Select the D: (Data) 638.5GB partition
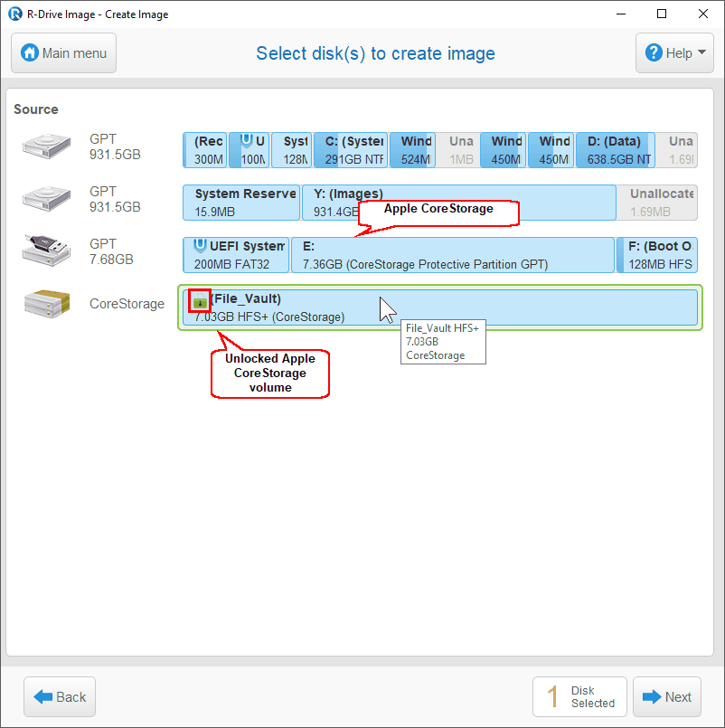The height and width of the screenshot is (728, 725). [616, 150]
